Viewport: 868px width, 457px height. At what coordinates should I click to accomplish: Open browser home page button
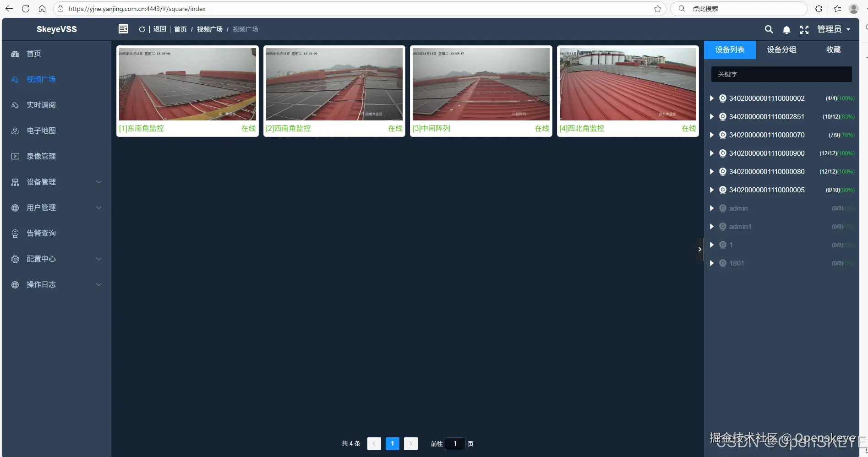[42, 9]
